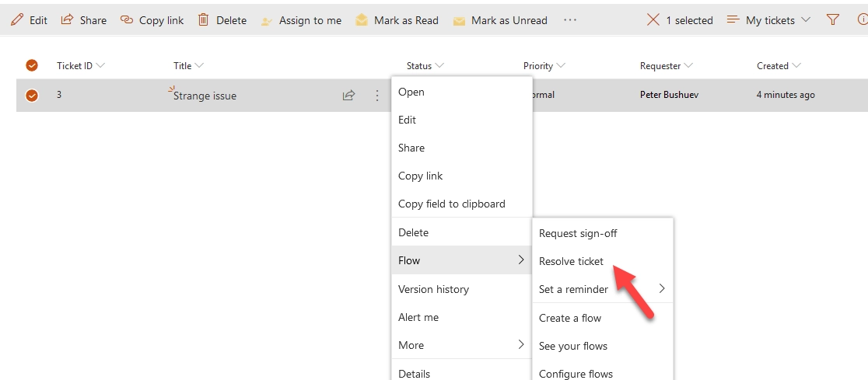Viewport: 868px width, 380px height.
Task: Open the Status column dropdown
Action: point(439,65)
